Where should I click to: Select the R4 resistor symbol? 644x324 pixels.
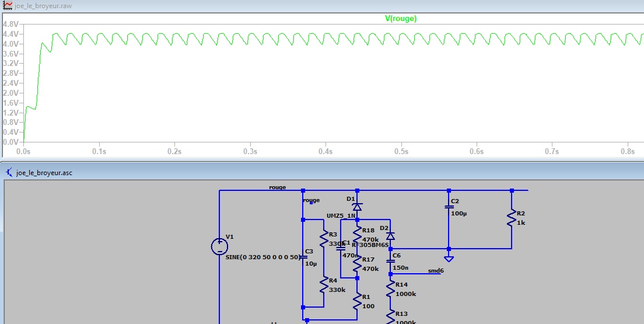click(x=324, y=285)
